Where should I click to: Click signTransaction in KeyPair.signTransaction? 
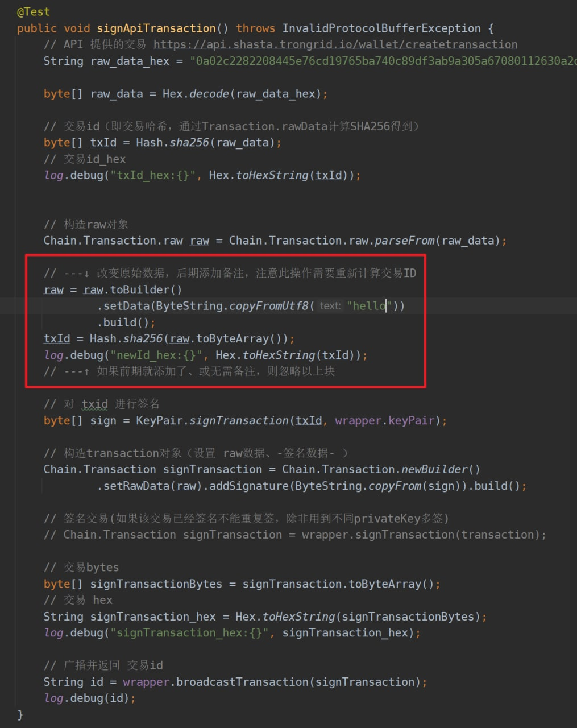(x=239, y=421)
